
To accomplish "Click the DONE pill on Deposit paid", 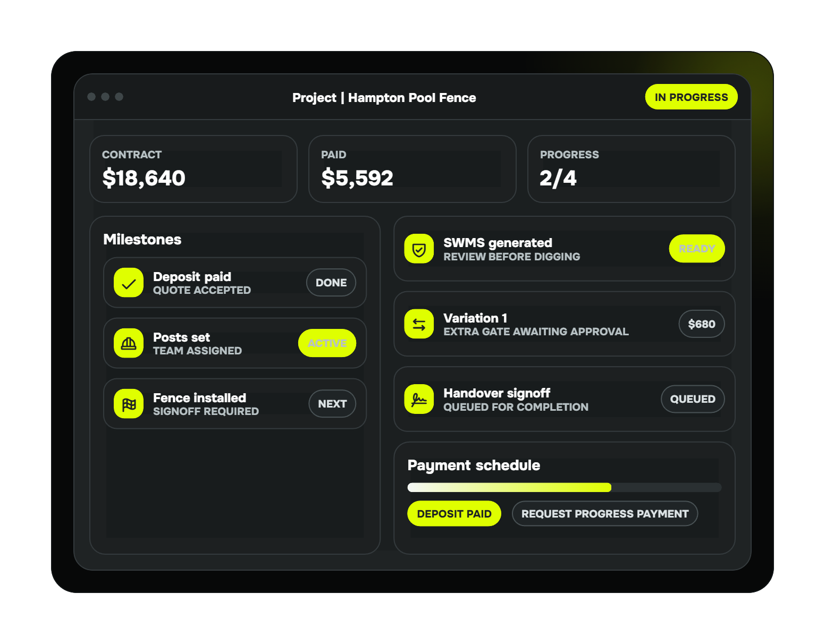I will click(331, 283).
